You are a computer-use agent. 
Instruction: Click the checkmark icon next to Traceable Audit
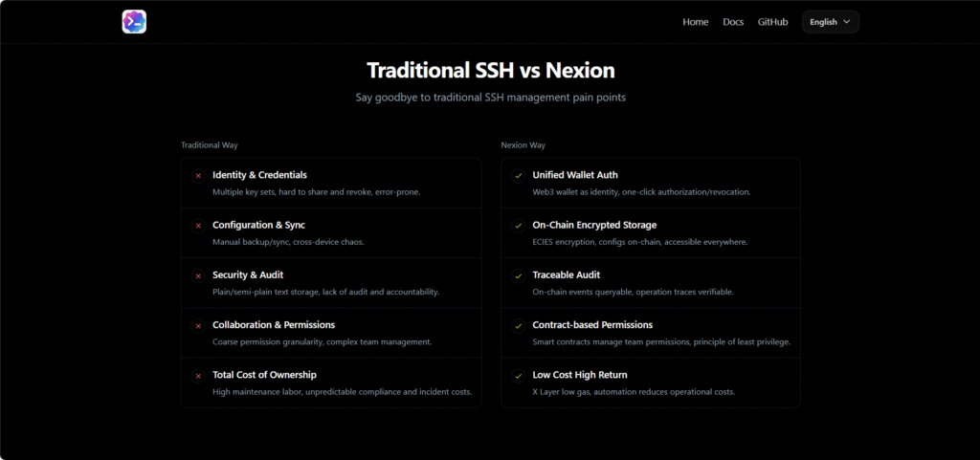pos(518,275)
